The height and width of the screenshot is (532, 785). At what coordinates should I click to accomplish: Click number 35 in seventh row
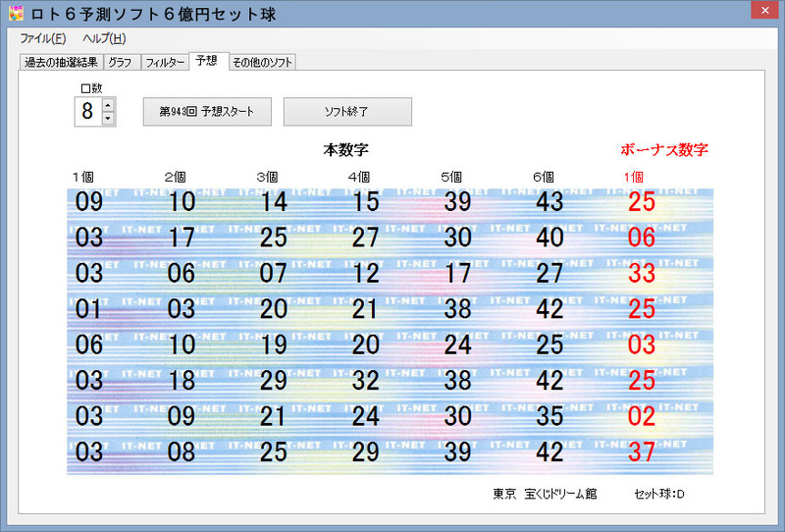pyautogui.click(x=549, y=416)
